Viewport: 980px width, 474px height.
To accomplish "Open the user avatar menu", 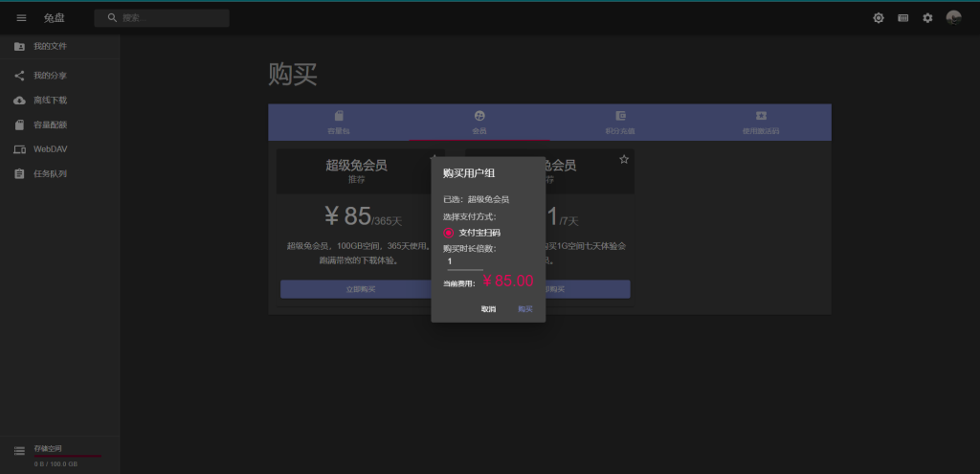I will coord(953,18).
